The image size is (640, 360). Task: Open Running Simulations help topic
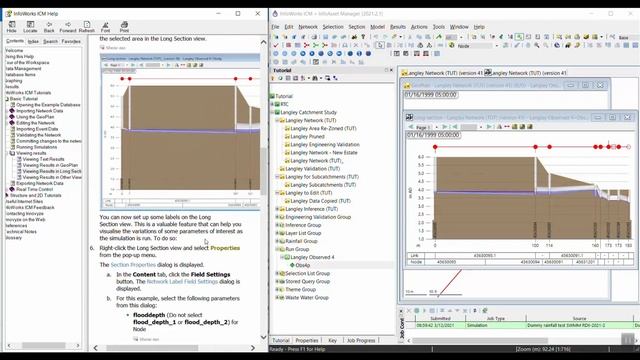point(37,147)
